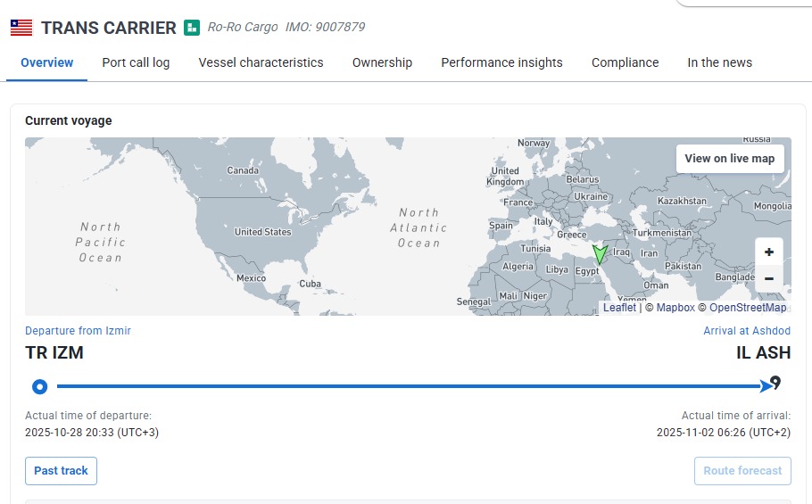Viewport: 812px width, 504px height.
Task: Click the Route forecast button
Action: [x=742, y=471]
